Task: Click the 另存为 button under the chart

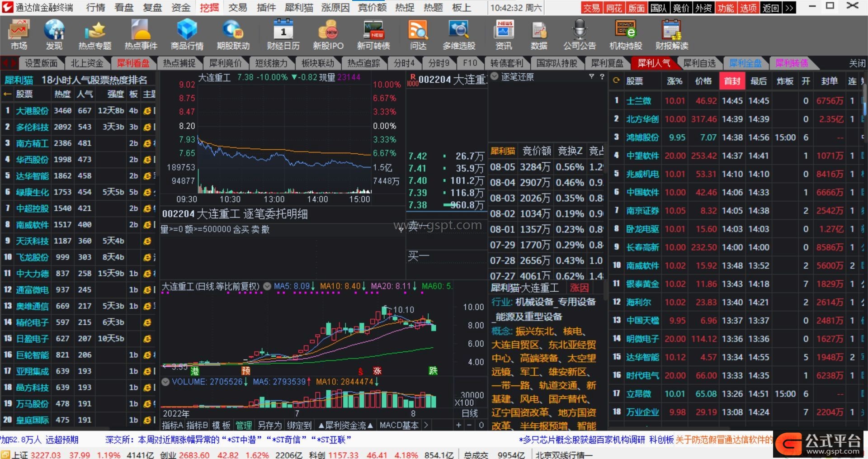Action: tap(269, 425)
